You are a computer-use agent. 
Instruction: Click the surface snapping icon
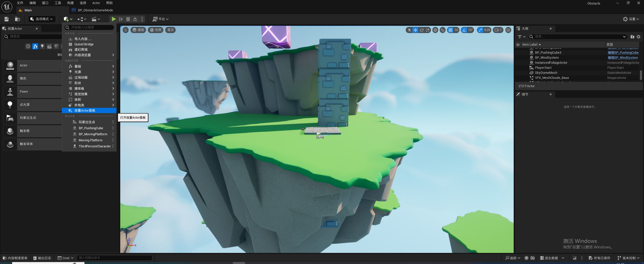(x=442, y=30)
